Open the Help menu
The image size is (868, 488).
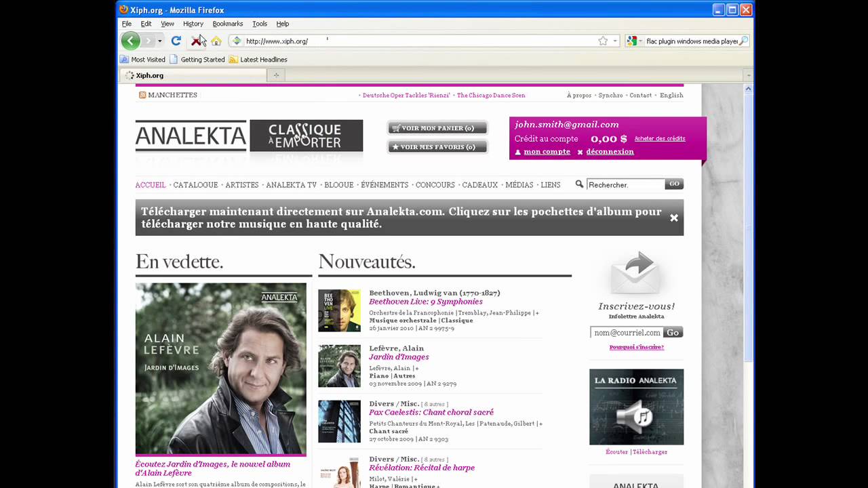point(283,24)
